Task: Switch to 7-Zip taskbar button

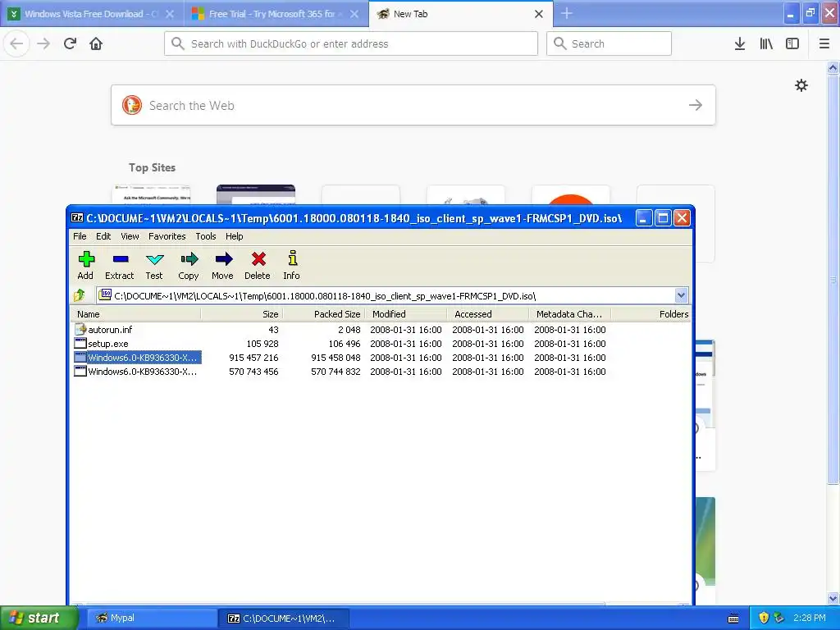Action: (283, 619)
